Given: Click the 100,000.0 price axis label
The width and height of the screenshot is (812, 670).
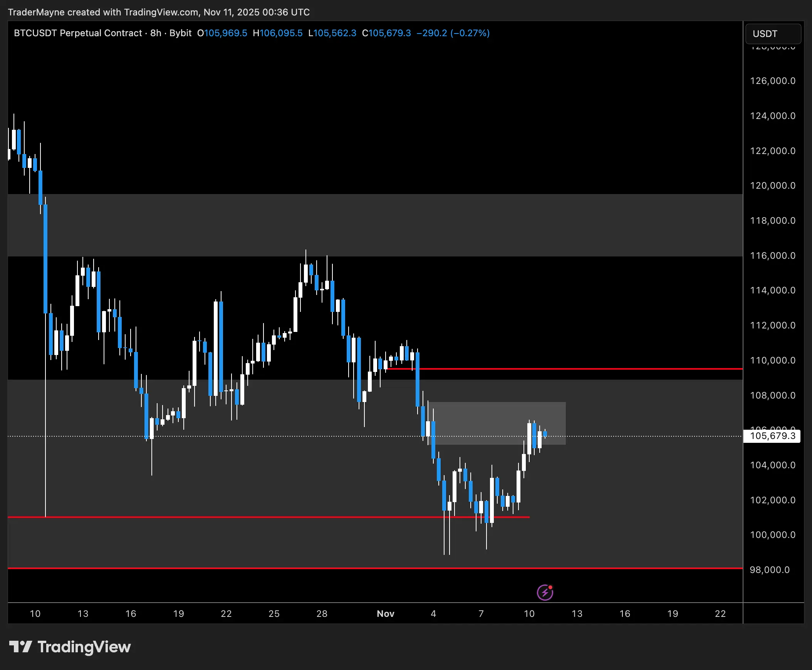Looking at the screenshot, I should point(772,534).
